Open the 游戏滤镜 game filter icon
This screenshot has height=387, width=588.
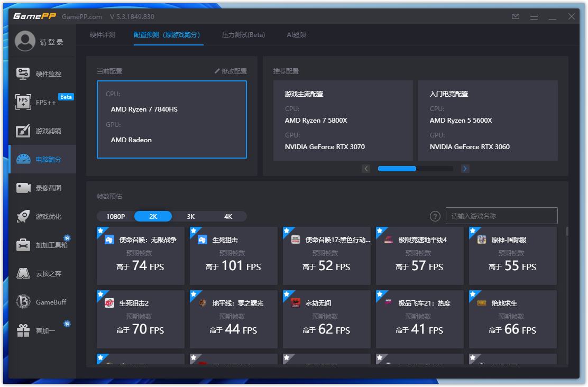coord(23,131)
